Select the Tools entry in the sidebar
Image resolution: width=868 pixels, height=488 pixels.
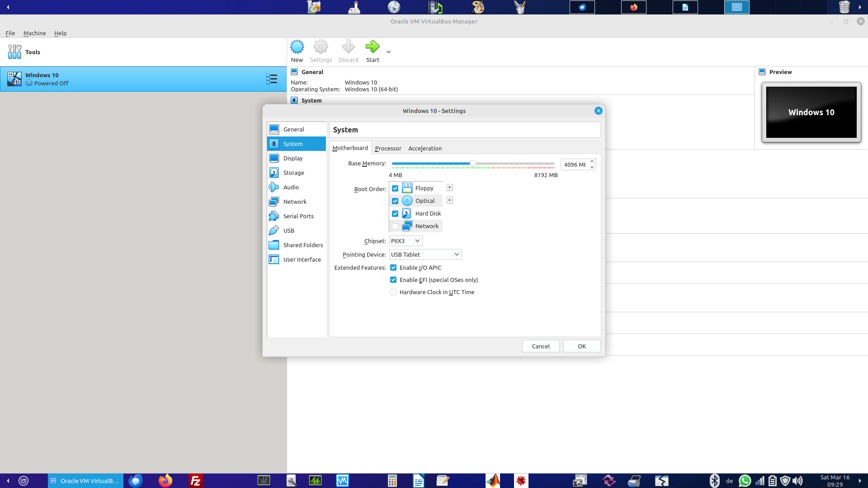[143, 52]
